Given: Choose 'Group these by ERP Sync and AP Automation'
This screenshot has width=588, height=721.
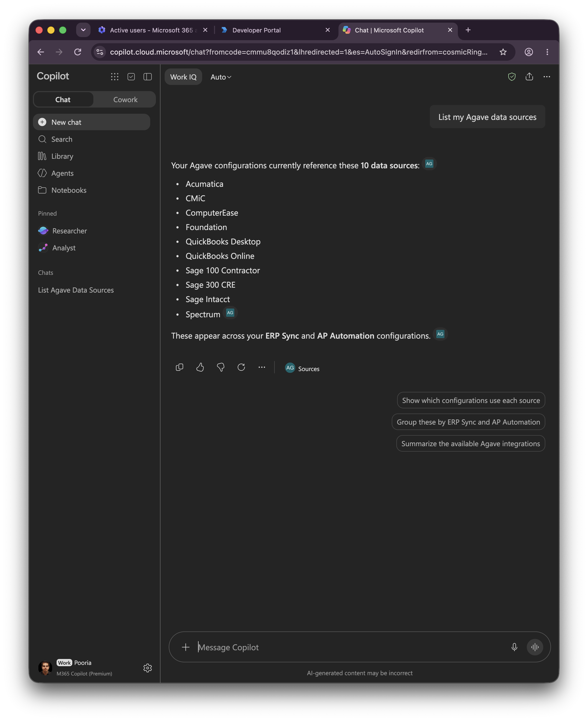Looking at the screenshot, I should tap(468, 422).
